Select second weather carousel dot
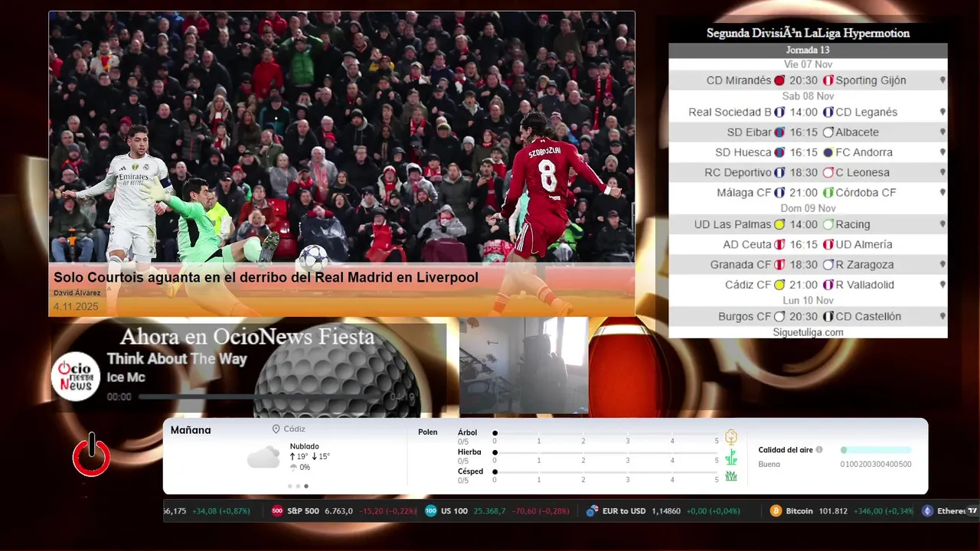The height and width of the screenshot is (551, 980). coord(298,486)
